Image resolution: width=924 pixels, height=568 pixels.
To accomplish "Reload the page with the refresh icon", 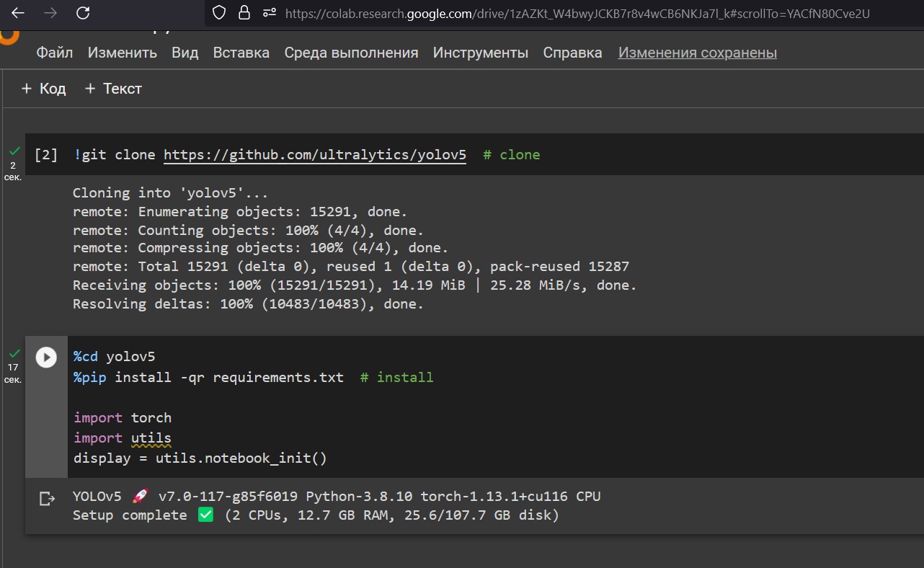I will [83, 13].
